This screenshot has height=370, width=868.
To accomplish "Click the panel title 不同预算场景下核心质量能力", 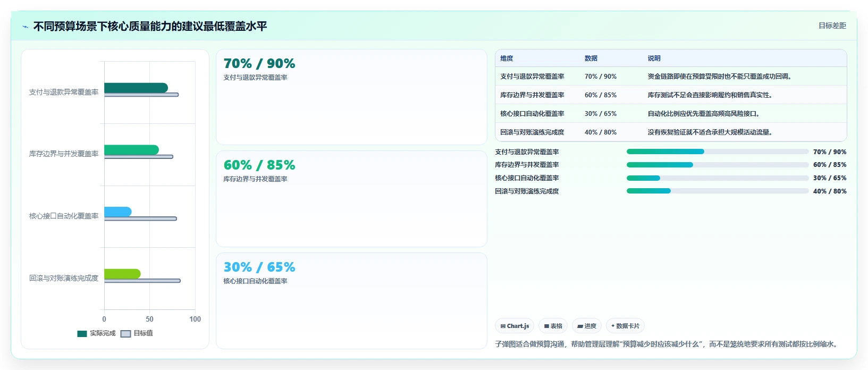I will click(x=150, y=26).
